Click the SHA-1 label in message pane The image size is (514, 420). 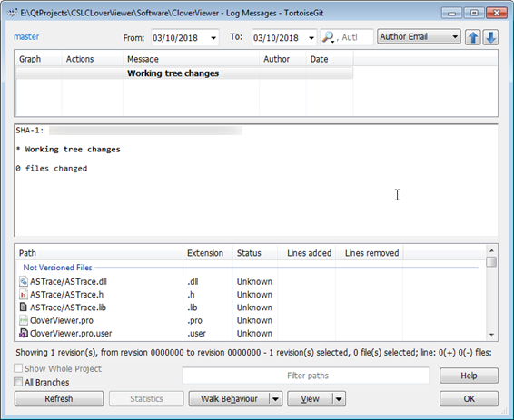(x=29, y=131)
